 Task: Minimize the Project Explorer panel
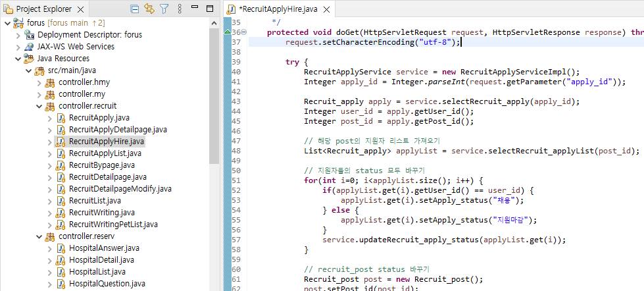(x=195, y=7)
